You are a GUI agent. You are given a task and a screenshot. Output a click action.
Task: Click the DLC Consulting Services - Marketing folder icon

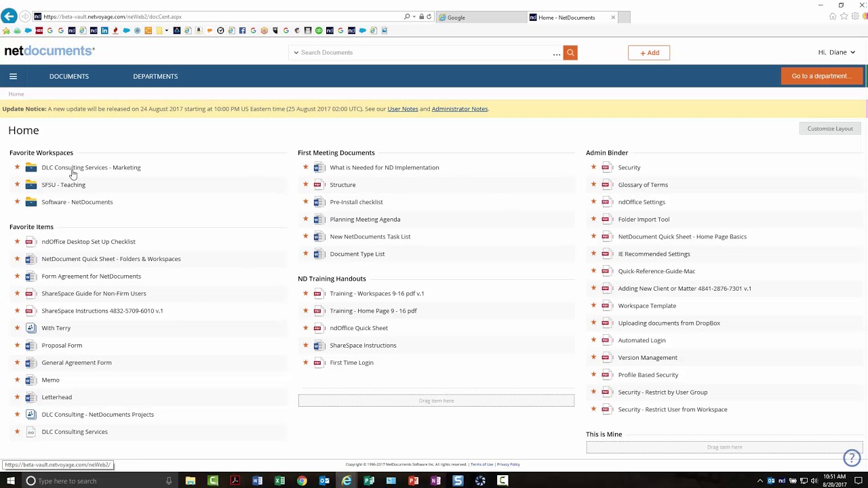click(31, 167)
